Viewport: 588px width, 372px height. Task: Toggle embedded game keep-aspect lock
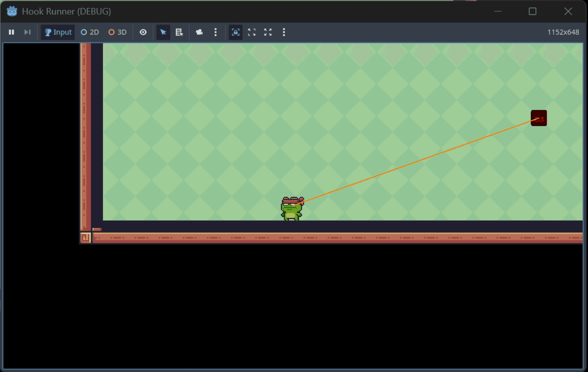(235, 32)
